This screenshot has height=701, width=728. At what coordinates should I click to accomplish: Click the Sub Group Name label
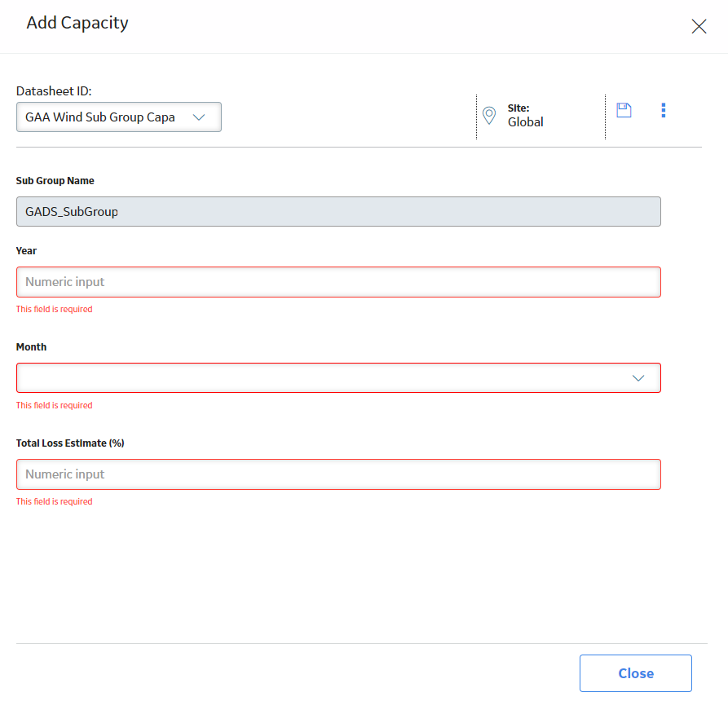[x=55, y=181]
